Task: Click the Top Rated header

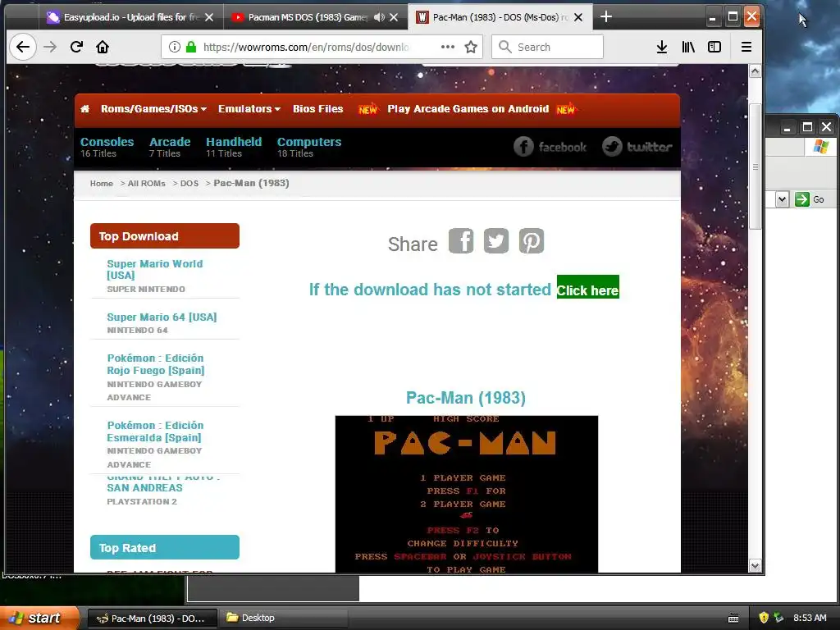Action: click(x=164, y=547)
